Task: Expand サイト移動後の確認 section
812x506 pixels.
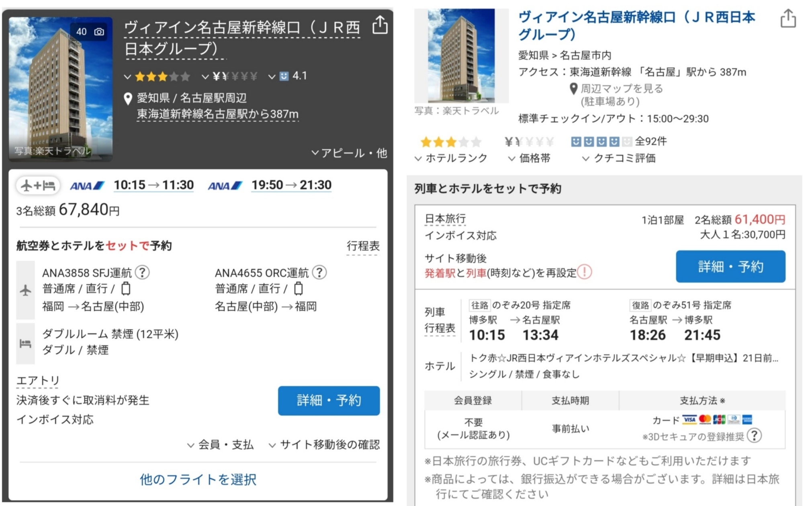Action: 324,445
